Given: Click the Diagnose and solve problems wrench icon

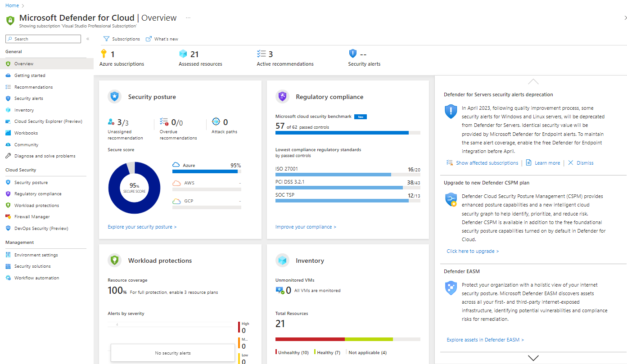Looking at the screenshot, I should pos(8,156).
